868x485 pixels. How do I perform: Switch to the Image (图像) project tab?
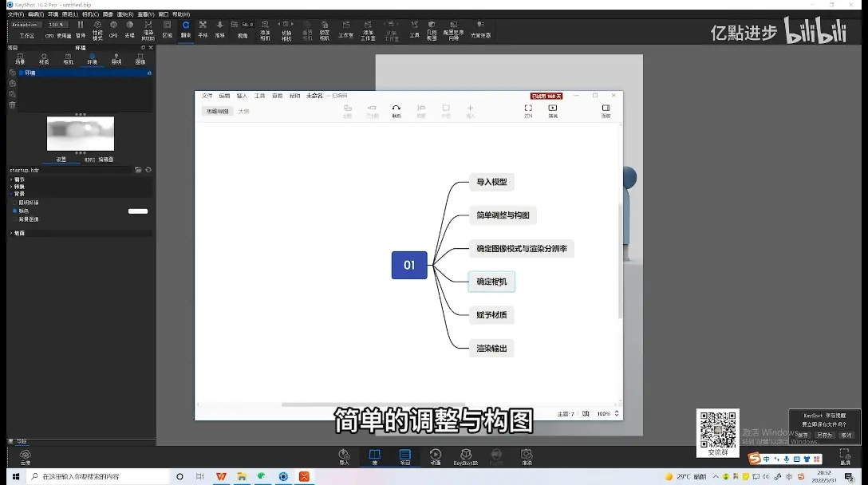[x=140, y=59]
